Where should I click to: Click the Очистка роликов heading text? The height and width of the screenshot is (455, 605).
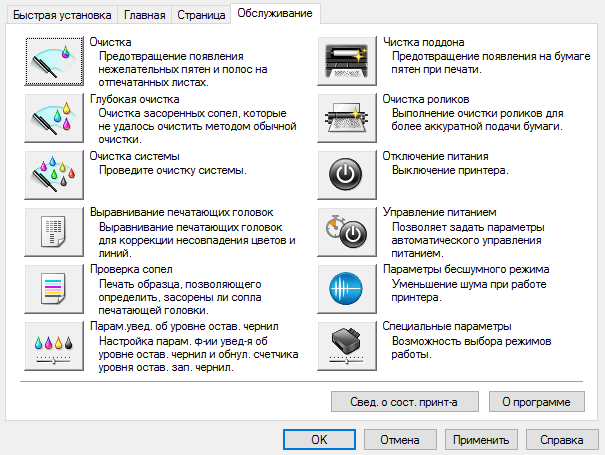tap(426, 99)
